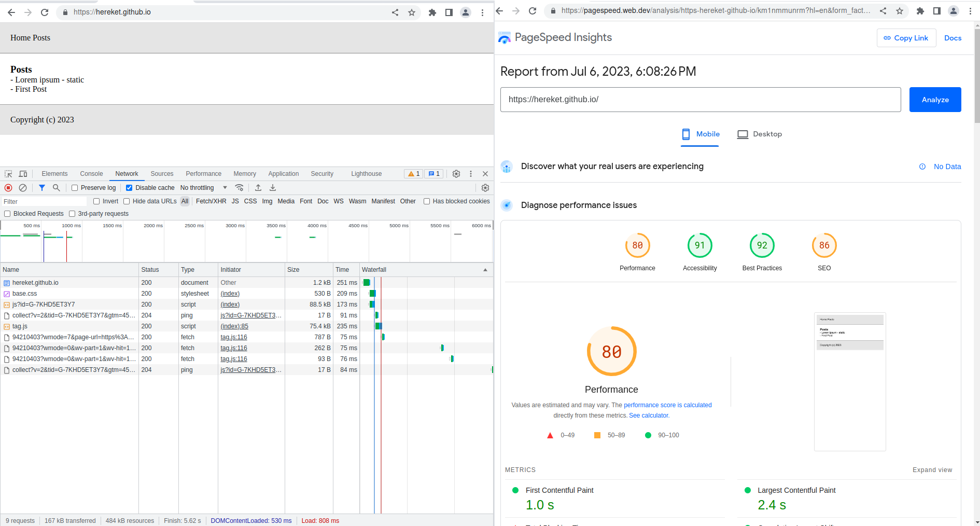980x526 pixels.
Task: Open the Sources panel tab
Action: pyautogui.click(x=162, y=174)
